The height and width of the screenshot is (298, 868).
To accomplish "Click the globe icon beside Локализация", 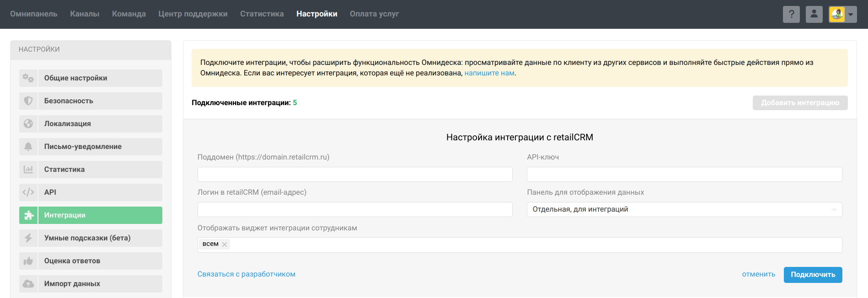I will [x=28, y=124].
